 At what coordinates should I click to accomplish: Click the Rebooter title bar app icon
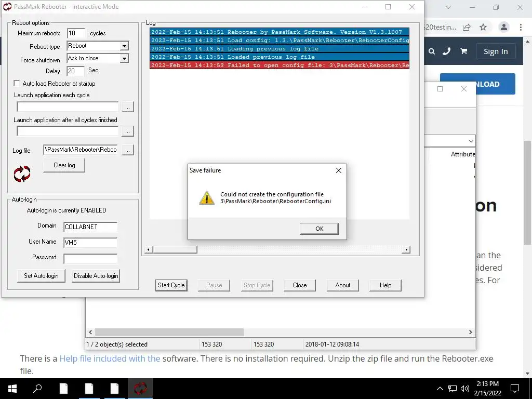(x=7, y=6)
